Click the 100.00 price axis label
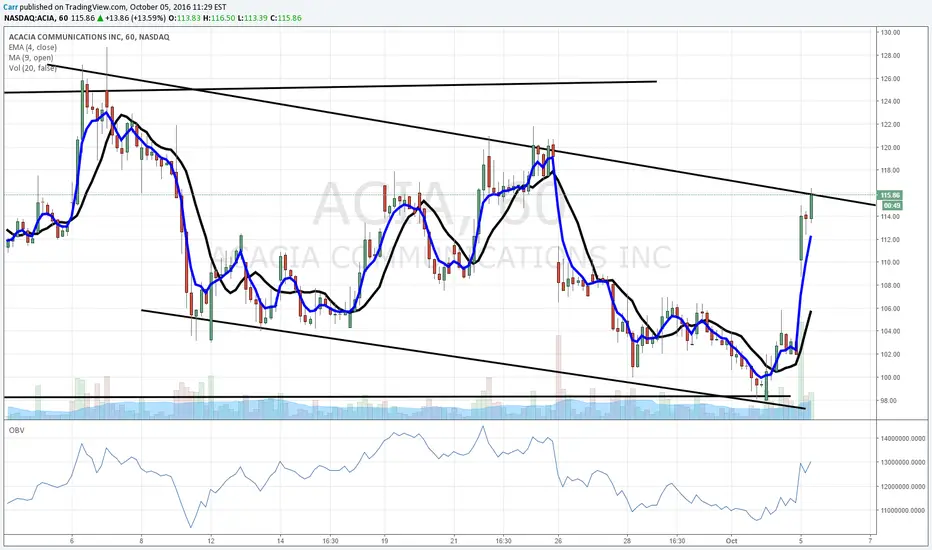 point(891,378)
